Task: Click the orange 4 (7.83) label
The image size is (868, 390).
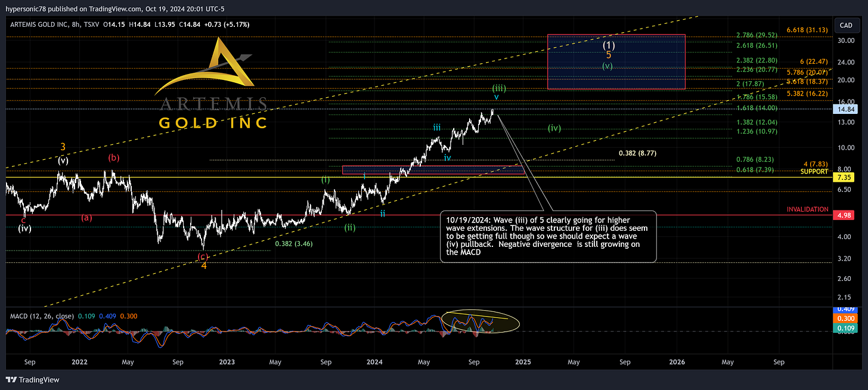Action: [x=816, y=165]
